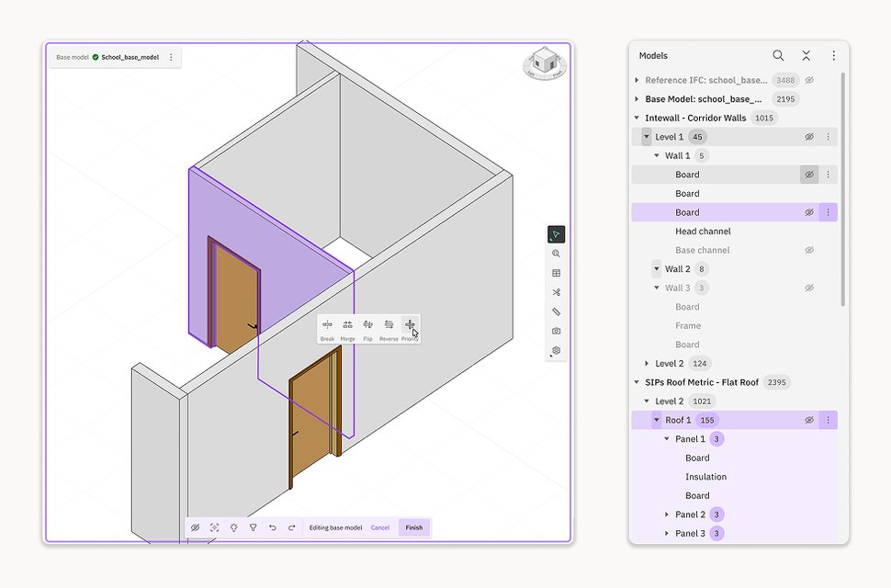Viewport: 891px width, 588px height.
Task: Activate the Select arrow tool in viewport toolbar
Action: pos(556,234)
